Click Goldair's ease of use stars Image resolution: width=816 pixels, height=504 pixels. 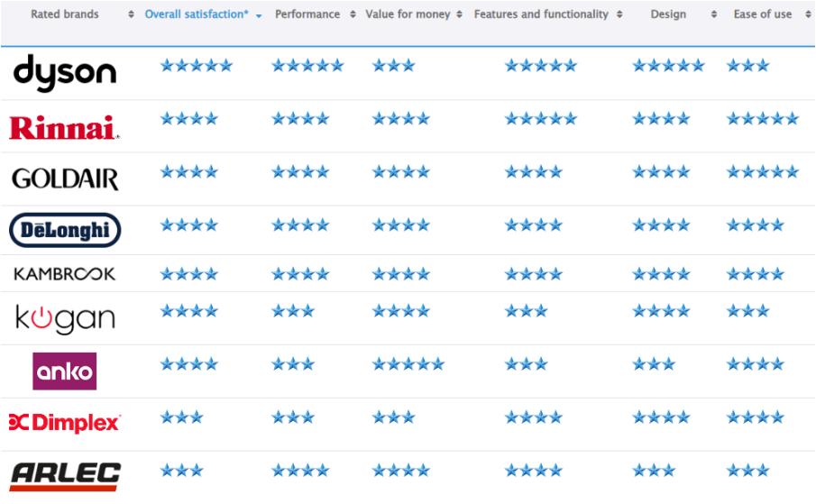click(x=763, y=171)
